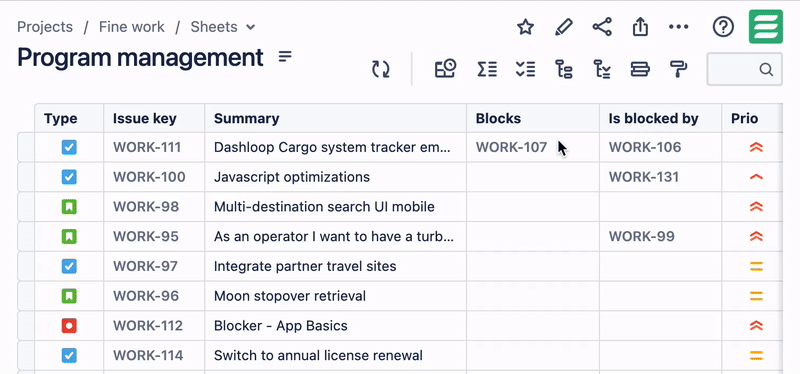
Task: Click the search input field
Action: coord(744,69)
